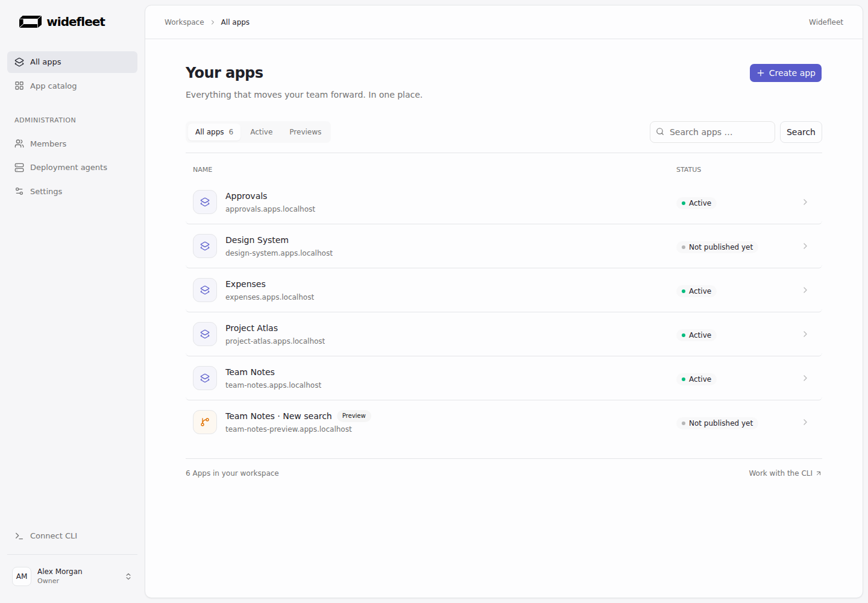Click approvals.apps.localhost URL text
The height and width of the screenshot is (603, 868).
pyautogui.click(x=270, y=209)
